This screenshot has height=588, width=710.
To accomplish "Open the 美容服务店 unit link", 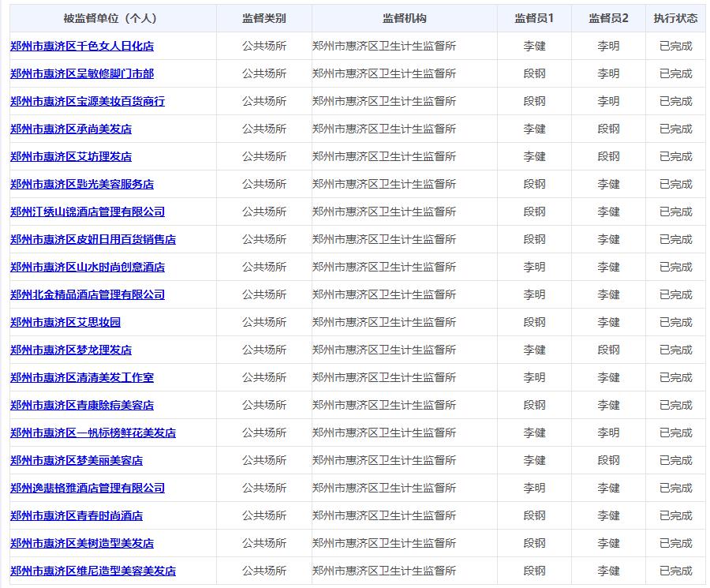I will pos(82,184).
